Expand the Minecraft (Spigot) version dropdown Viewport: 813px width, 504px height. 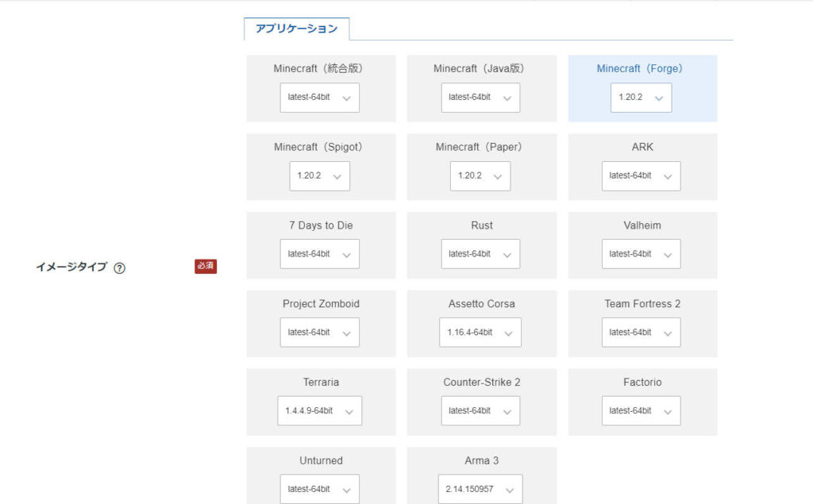319,176
